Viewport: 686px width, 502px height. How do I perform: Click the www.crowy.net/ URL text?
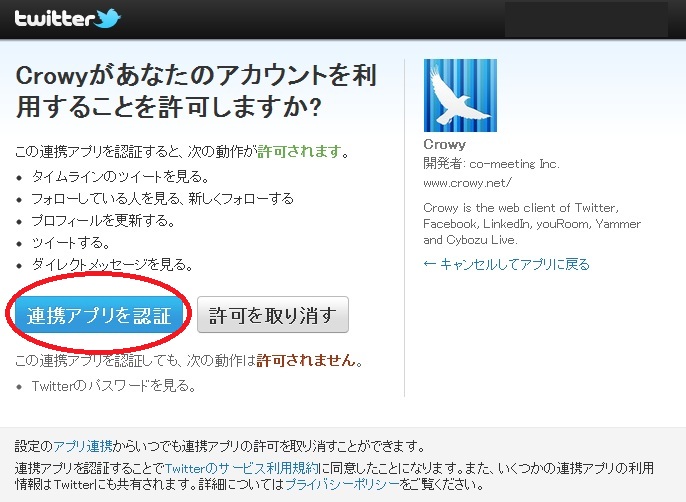pyautogui.click(x=467, y=183)
